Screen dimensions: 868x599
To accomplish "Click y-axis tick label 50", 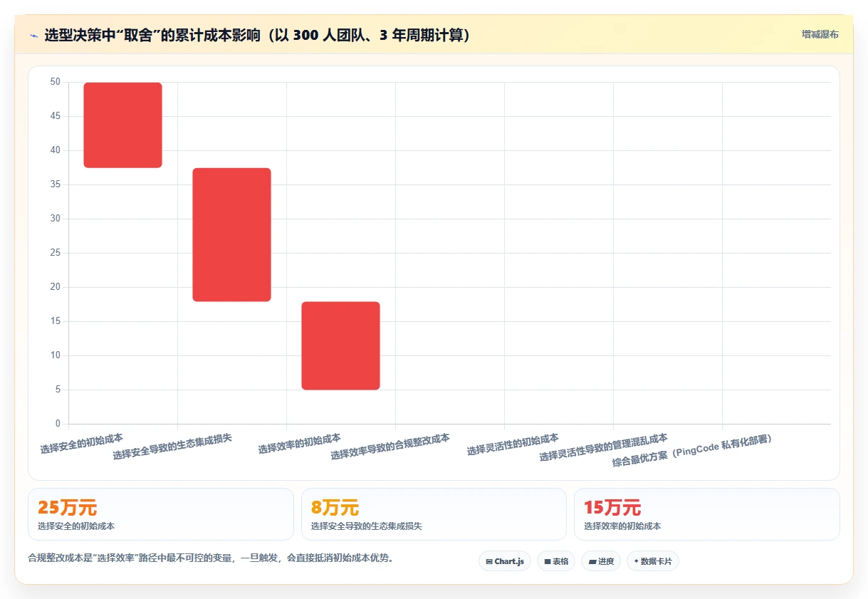I will click(x=56, y=82).
